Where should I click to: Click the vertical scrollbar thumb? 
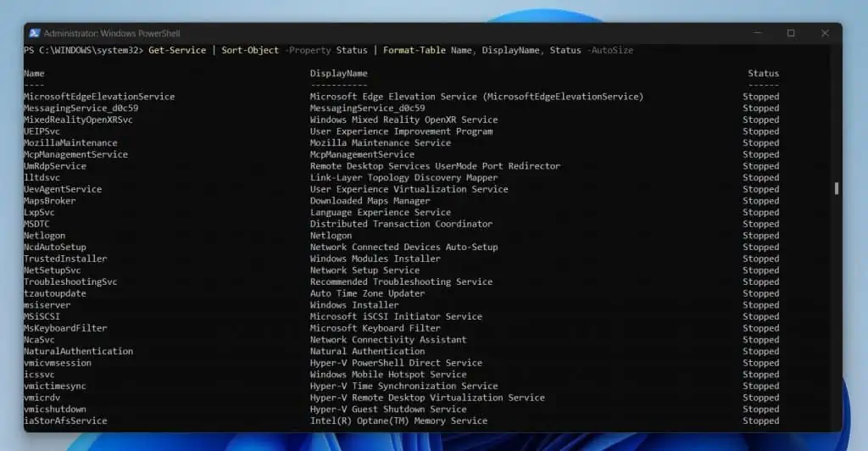836,189
